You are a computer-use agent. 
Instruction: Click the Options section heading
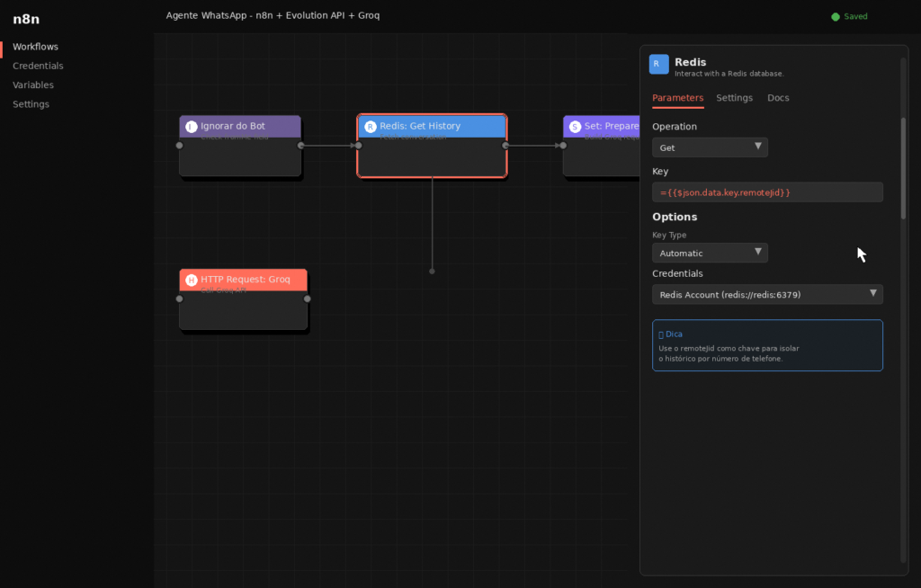675,217
